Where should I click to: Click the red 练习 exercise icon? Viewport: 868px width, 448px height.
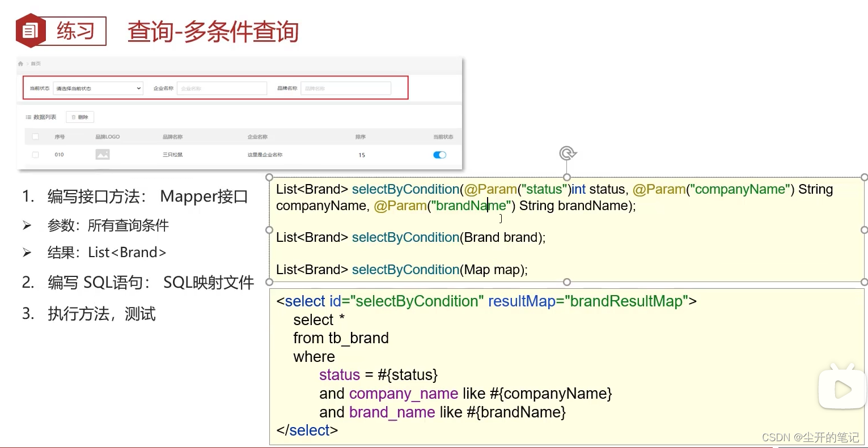click(31, 31)
